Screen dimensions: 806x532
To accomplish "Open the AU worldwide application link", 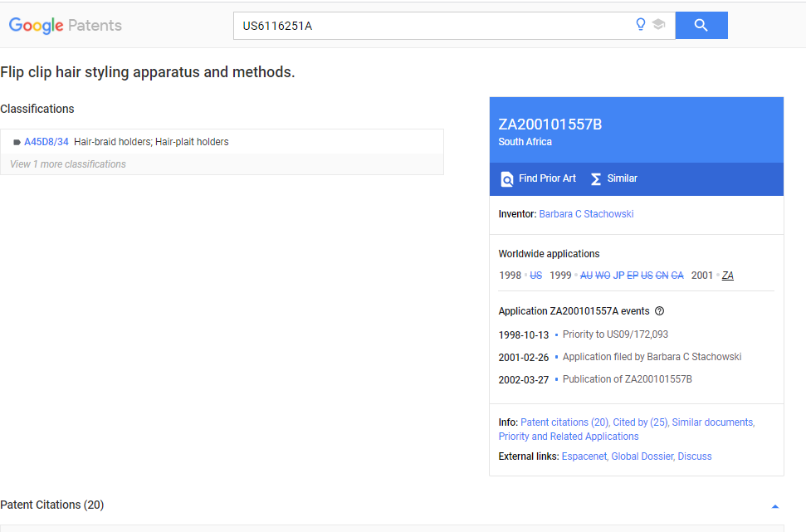I will pyautogui.click(x=586, y=276).
